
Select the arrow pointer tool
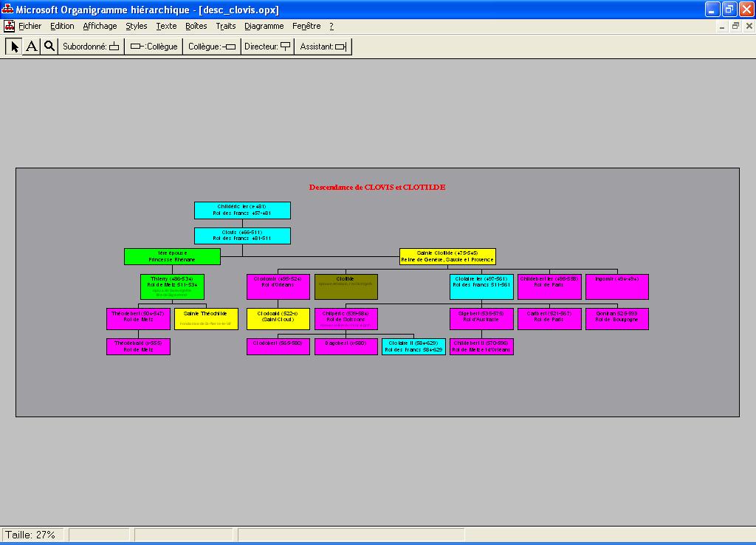(x=14, y=47)
